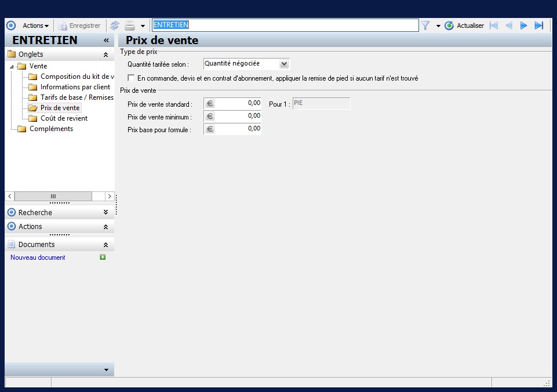The height and width of the screenshot is (392, 557).
Task: Click green plus add document icon
Action: click(103, 257)
